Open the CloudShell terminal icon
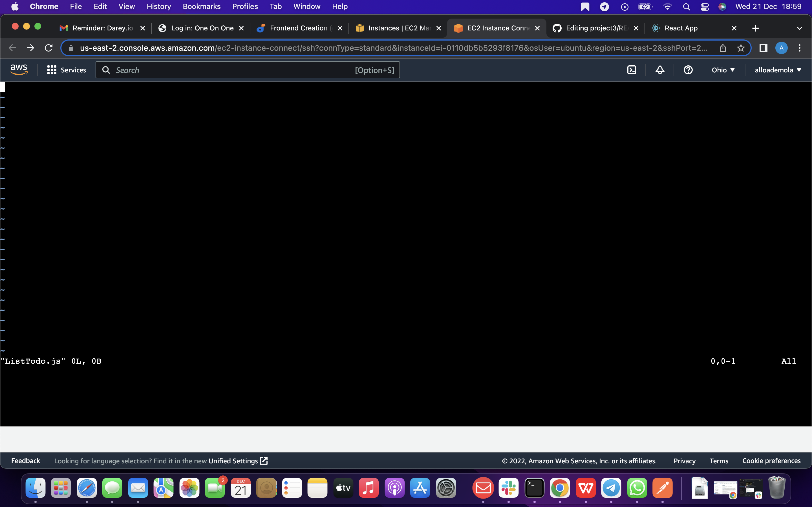Viewport: 812px width, 507px height. [632, 70]
